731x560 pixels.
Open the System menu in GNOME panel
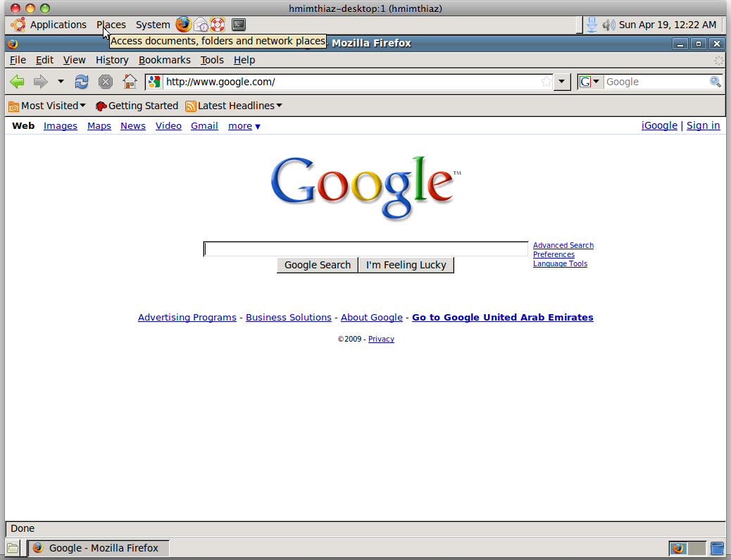click(x=153, y=25)
